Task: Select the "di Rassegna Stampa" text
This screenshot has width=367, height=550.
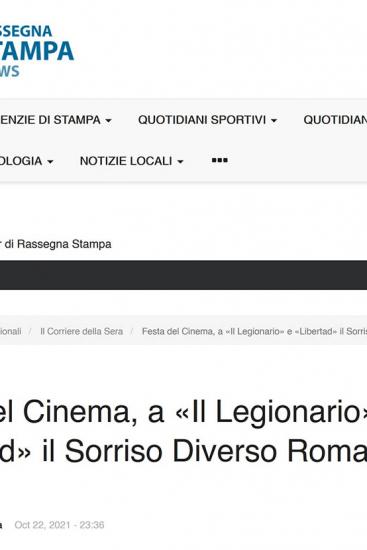Action: pyautogui.click(x=58, y=244)
